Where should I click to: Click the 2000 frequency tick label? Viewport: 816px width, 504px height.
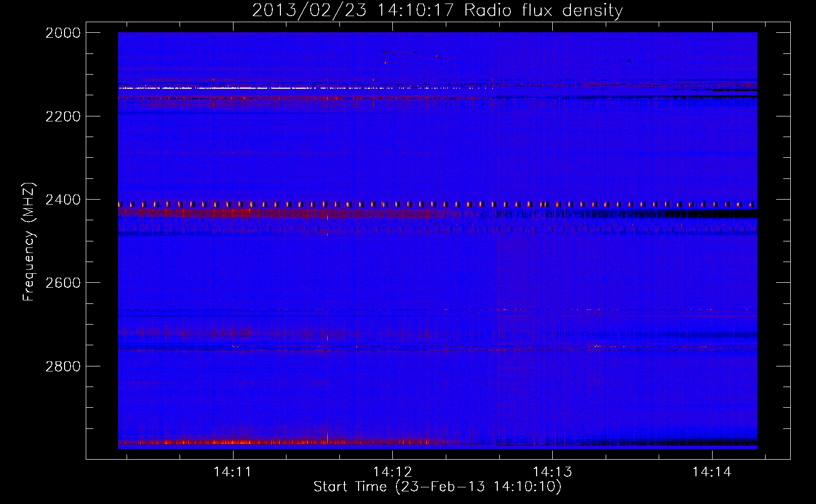(x=63, y=33)
